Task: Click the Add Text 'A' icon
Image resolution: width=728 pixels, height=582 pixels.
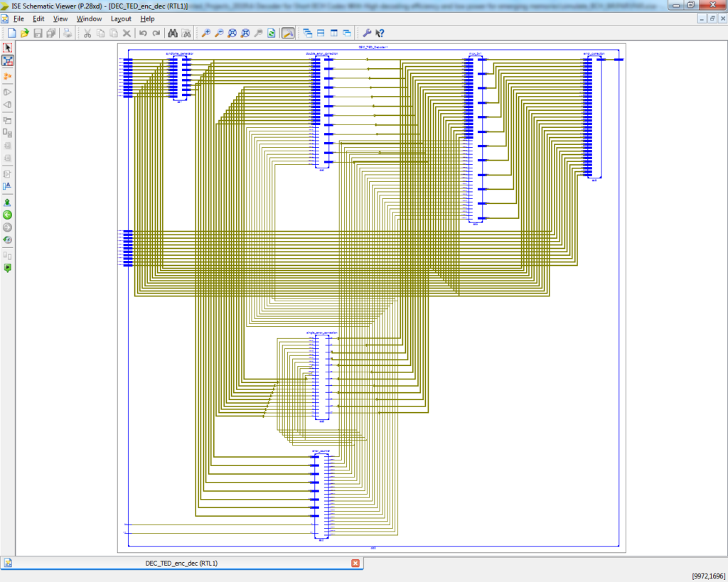Action: pyautogui.click(x=8, y=186)
